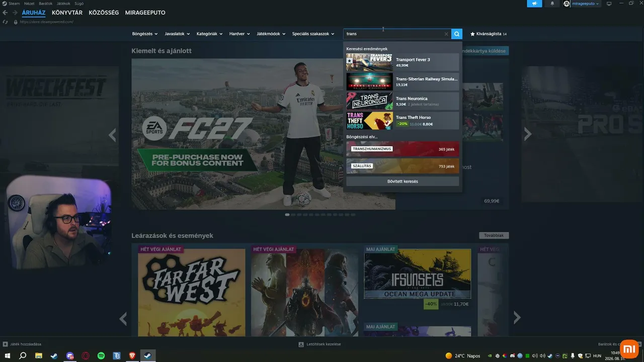Open the weather widget showing 24°C Napos
This screenshot has width=644, height=362.
click(x=463, y=356)
